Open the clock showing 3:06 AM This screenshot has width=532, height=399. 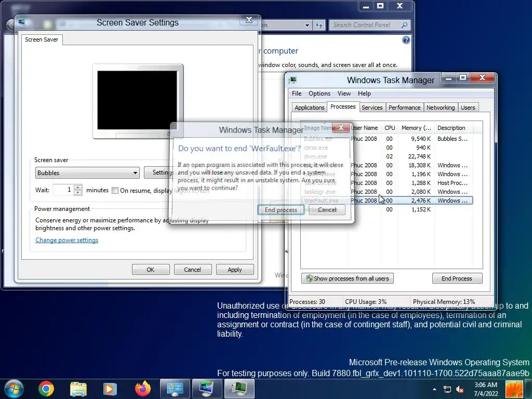coord(486,389)
